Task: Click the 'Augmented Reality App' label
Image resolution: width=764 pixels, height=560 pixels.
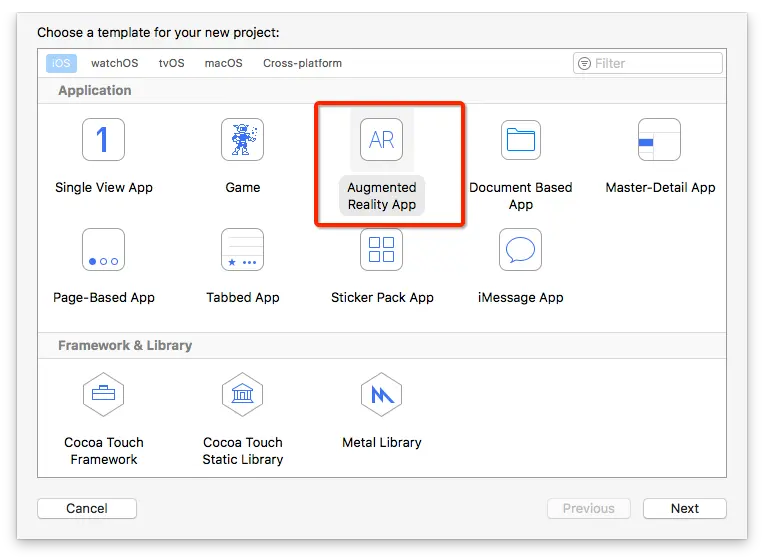Action: click(382, 196)
